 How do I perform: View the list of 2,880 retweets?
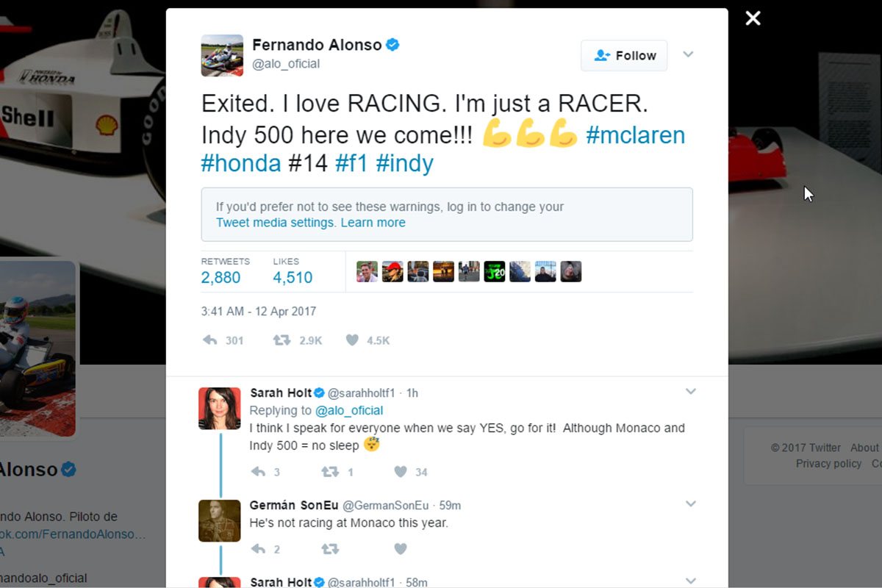coord(220,277)
